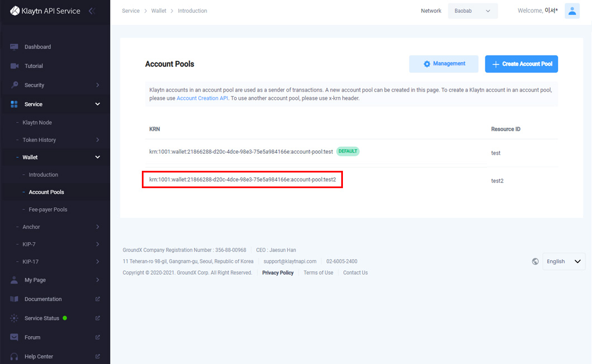Open the Network Baobab dropdown
Image resolution: width=592 pixels, height=364 pixels.
(472, 11)
